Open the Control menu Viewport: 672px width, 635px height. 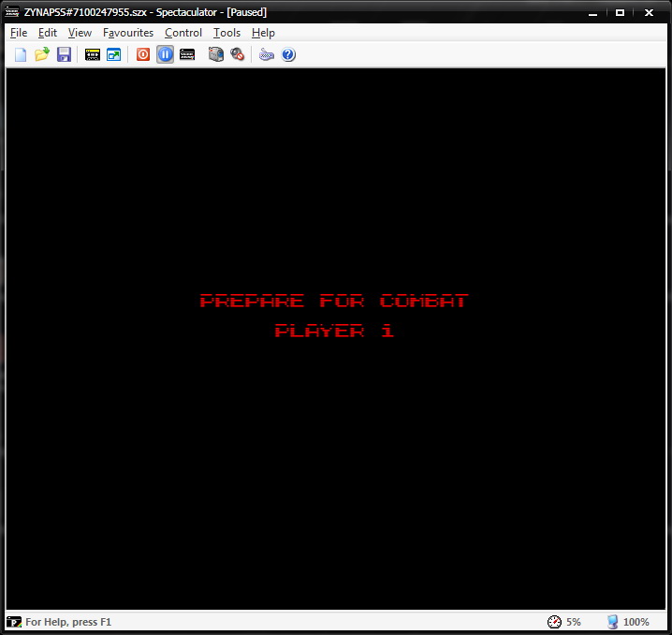(x=183, y=33)
